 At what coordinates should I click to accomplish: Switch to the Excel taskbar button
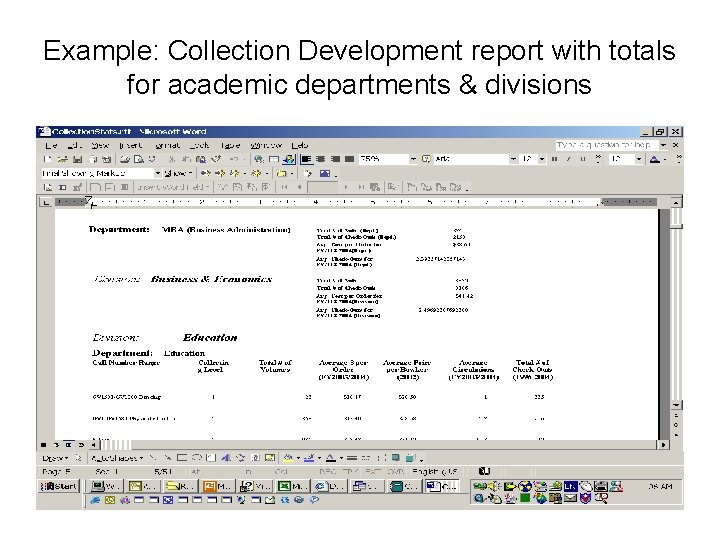[x=292, y=486]
